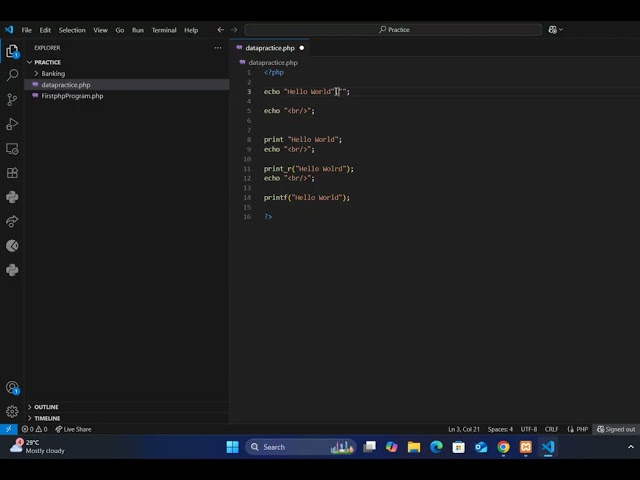
Task: Open the File menu
Action: point(27,30)
